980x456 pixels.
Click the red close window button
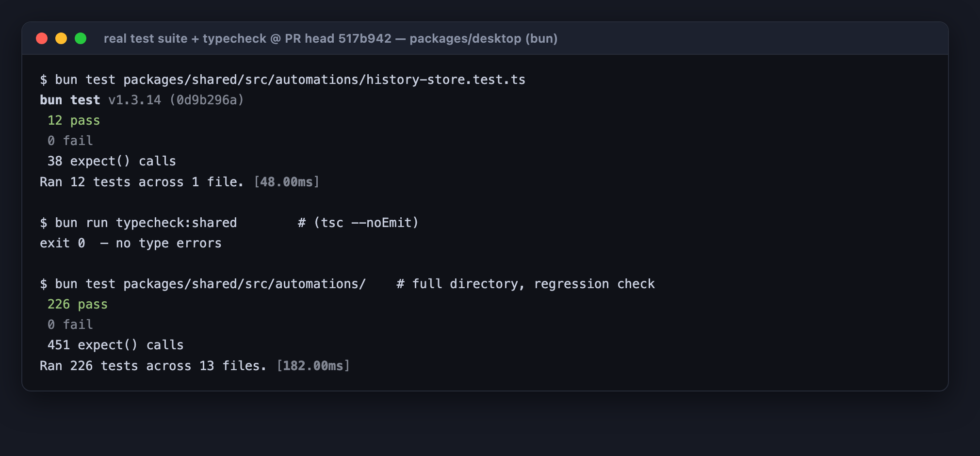(x=42, y=38)
